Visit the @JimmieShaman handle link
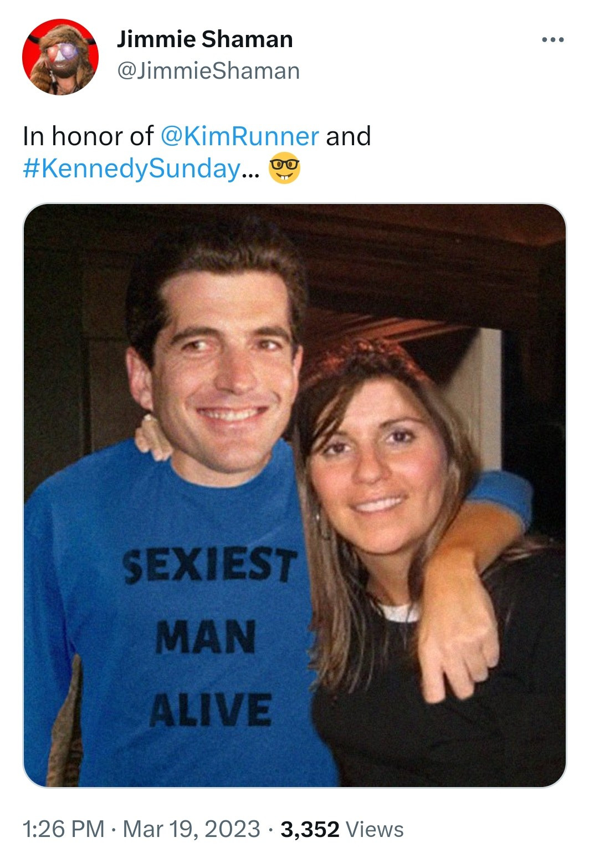Viewport: 594px width, 868px height. point(208,71)
